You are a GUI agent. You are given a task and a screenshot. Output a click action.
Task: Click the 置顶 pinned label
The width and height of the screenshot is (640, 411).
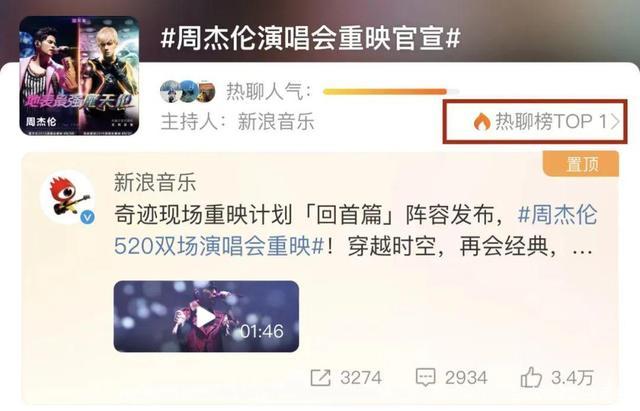point(581,164)
